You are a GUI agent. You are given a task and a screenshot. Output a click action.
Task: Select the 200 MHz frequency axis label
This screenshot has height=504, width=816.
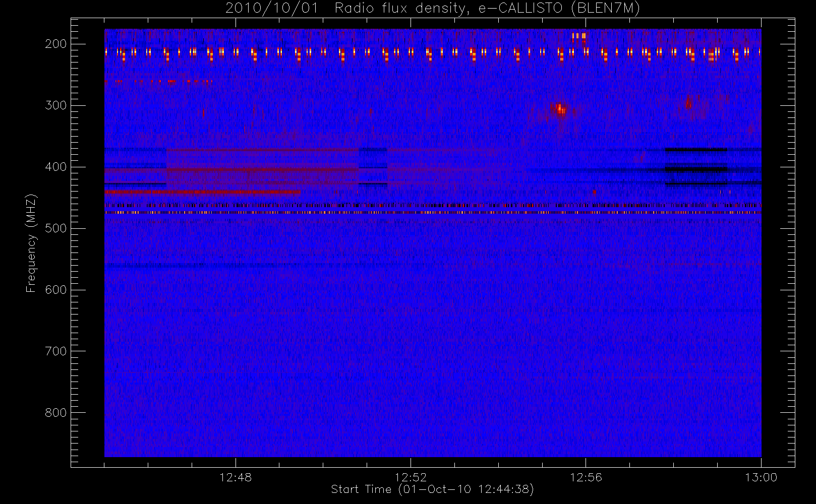coord(55,44)
